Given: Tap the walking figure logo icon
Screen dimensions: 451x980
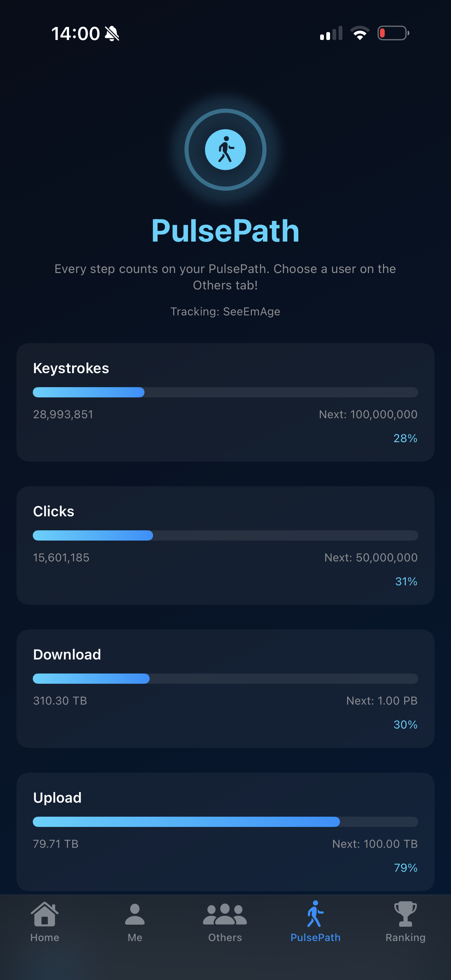Looking at the screenshot, I should pyautogui.click(x=225, y=150).
